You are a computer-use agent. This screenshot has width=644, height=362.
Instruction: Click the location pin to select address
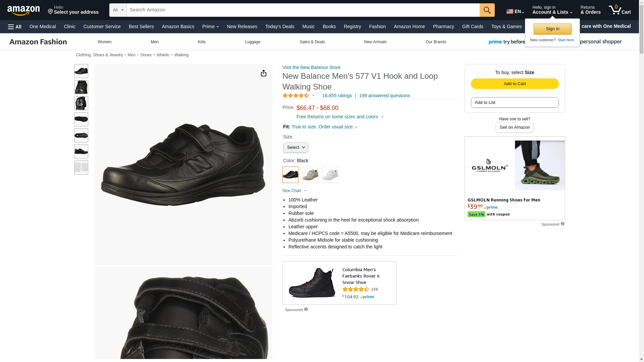[51, 12]
